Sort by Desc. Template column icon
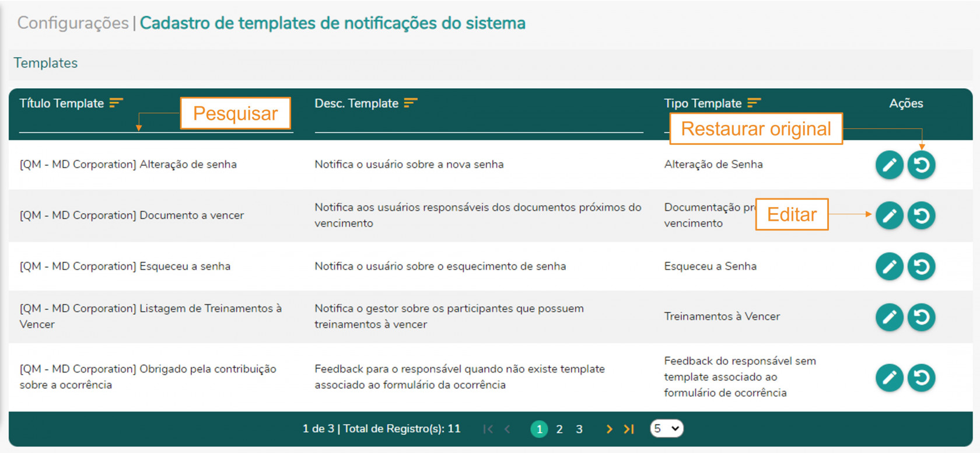Image resolution: width=980 pixels, height=453 pixels. click(411, 103)
